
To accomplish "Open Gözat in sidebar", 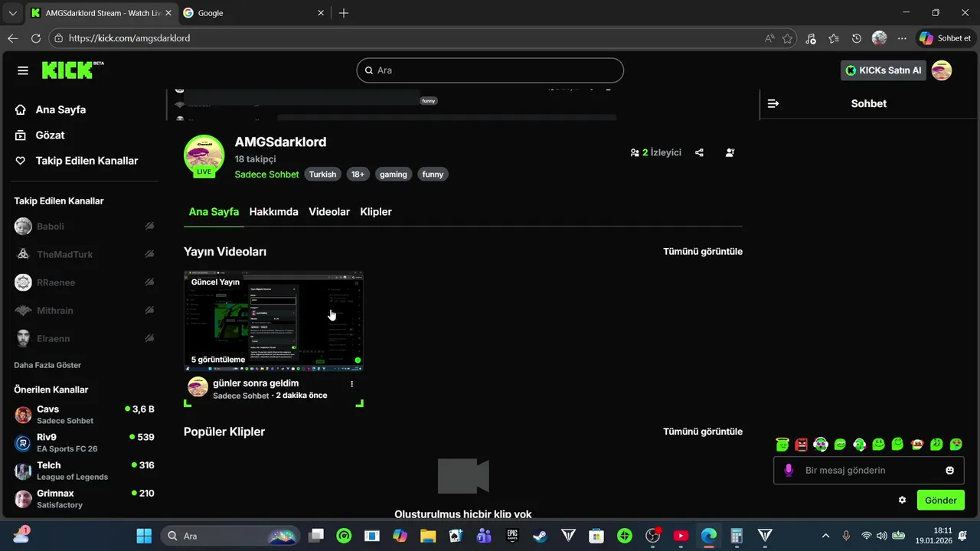I will [x=50, y=135].
